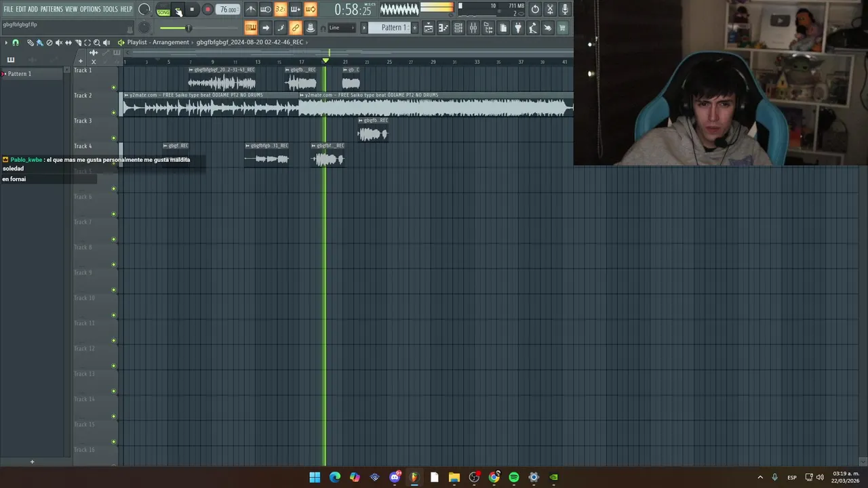Toggle the 3.2.1 countdown before recording

pyautogui.click(x=281, y=9)
